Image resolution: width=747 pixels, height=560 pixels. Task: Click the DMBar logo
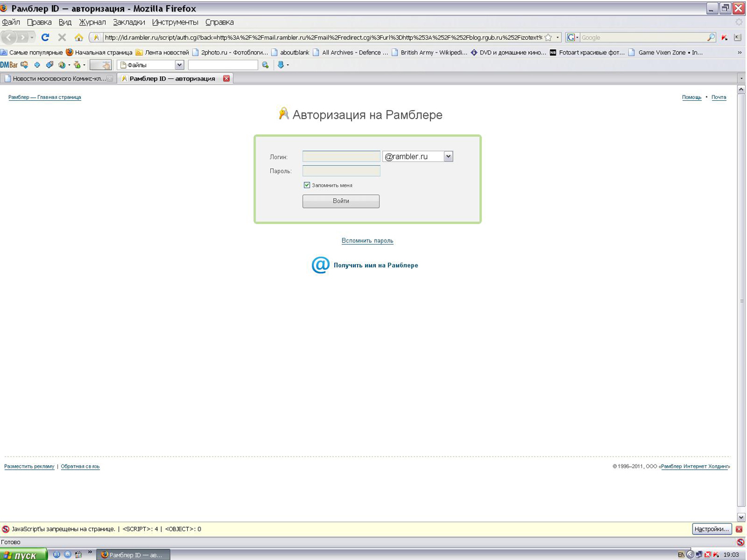coord(9,65)
